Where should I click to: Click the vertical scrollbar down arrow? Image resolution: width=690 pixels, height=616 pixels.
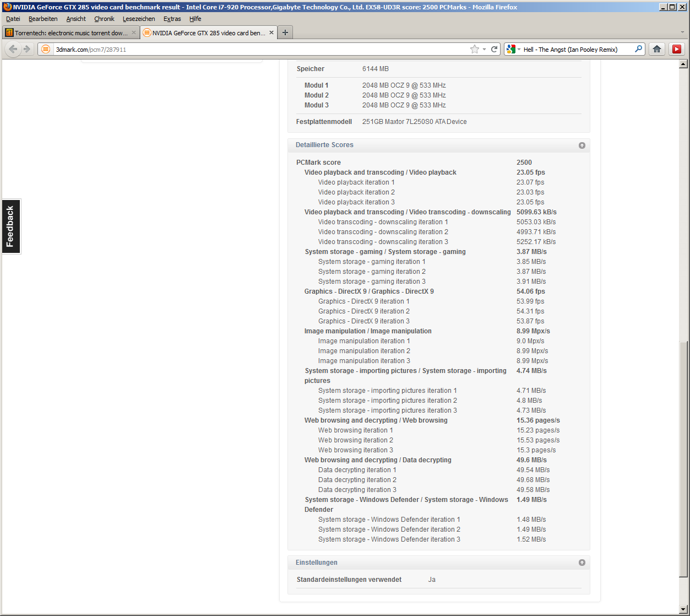coord(683,609)
